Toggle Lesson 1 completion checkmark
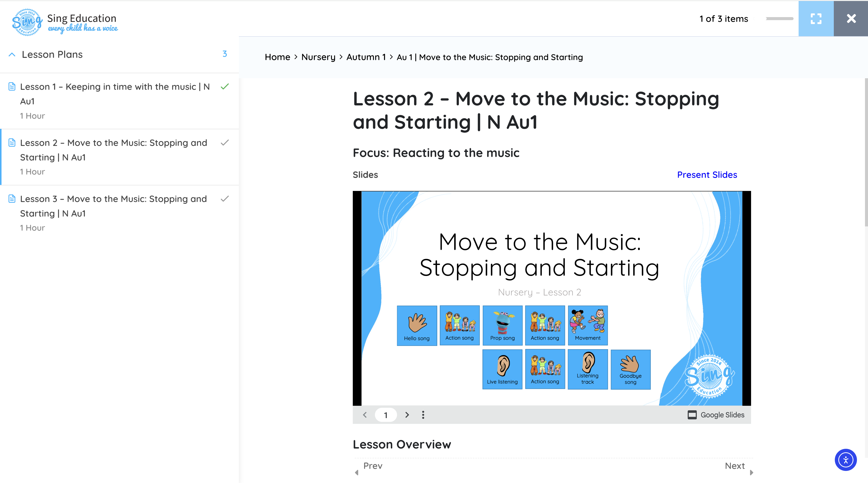Screen dimensions: 868x483 point(225,87)
